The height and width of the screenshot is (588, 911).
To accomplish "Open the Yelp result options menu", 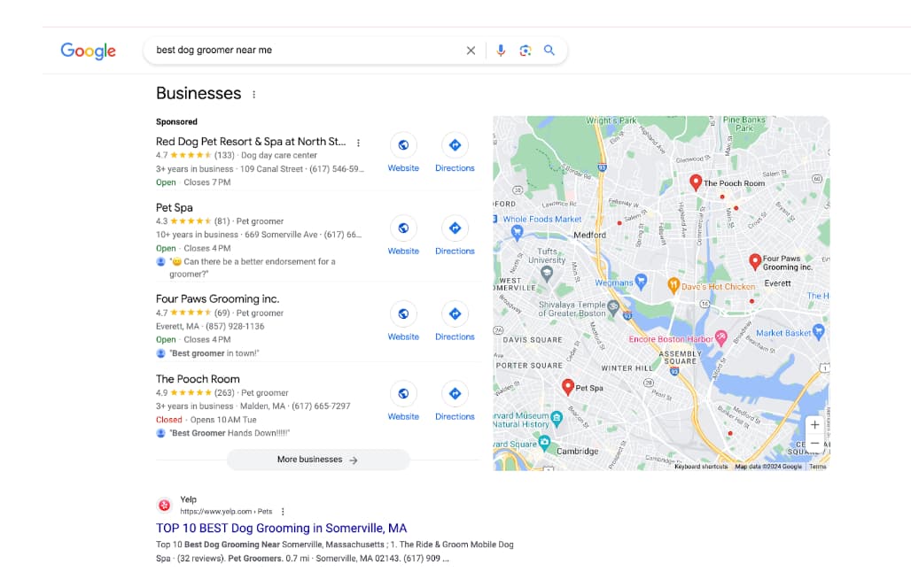I will pos(283,511).
